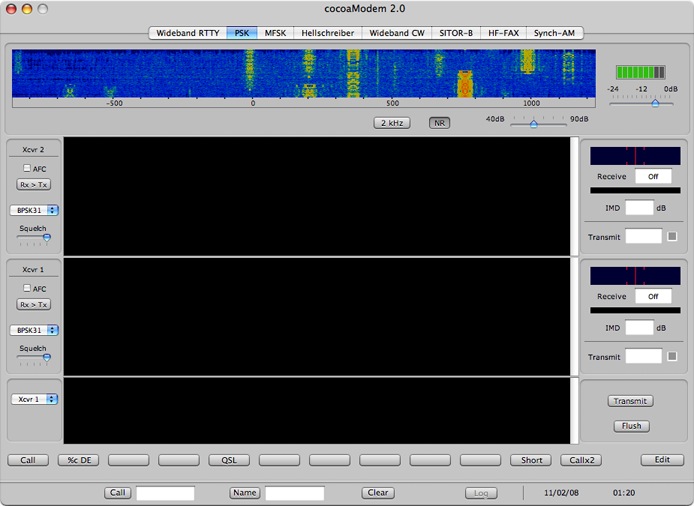Click the green input level meter
The image size is (694, 506).
tap(640, 72)
